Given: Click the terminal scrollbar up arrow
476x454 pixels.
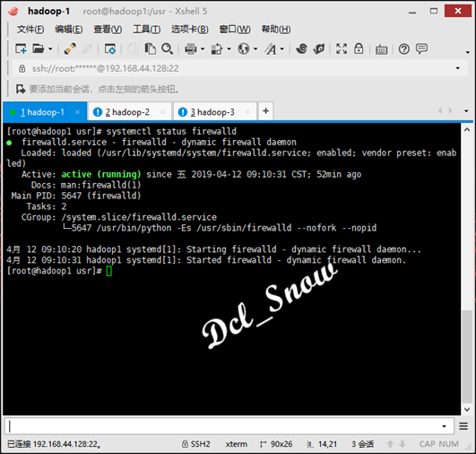Looking at the screenshot, I should 467,130.
